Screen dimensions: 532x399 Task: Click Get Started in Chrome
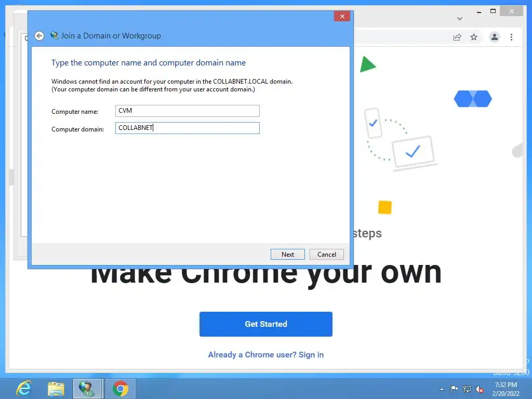266,324
